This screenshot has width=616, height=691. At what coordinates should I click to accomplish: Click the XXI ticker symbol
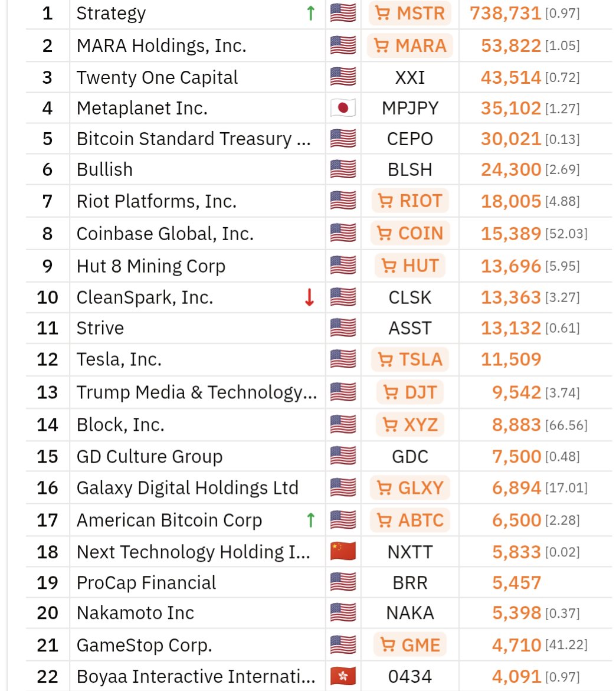click(410, 77)
